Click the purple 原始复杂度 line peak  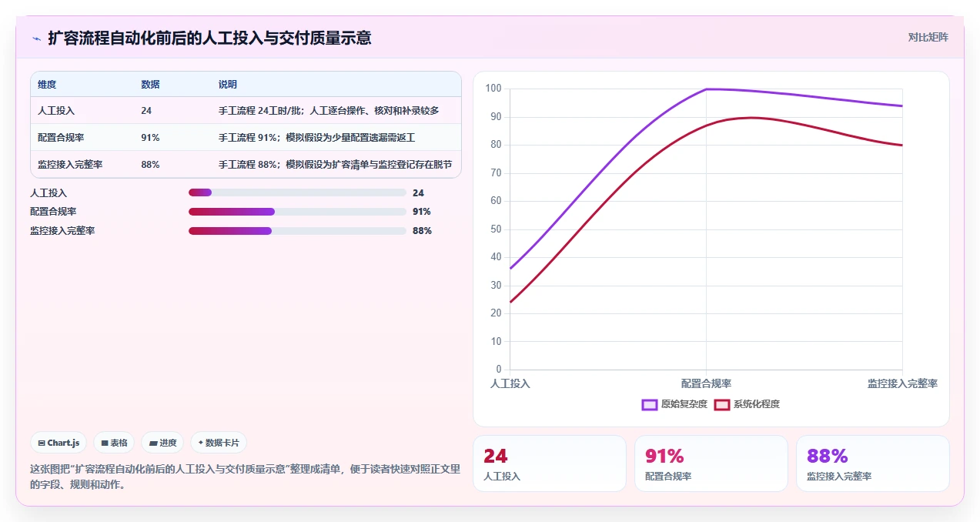tap(707, 89)
